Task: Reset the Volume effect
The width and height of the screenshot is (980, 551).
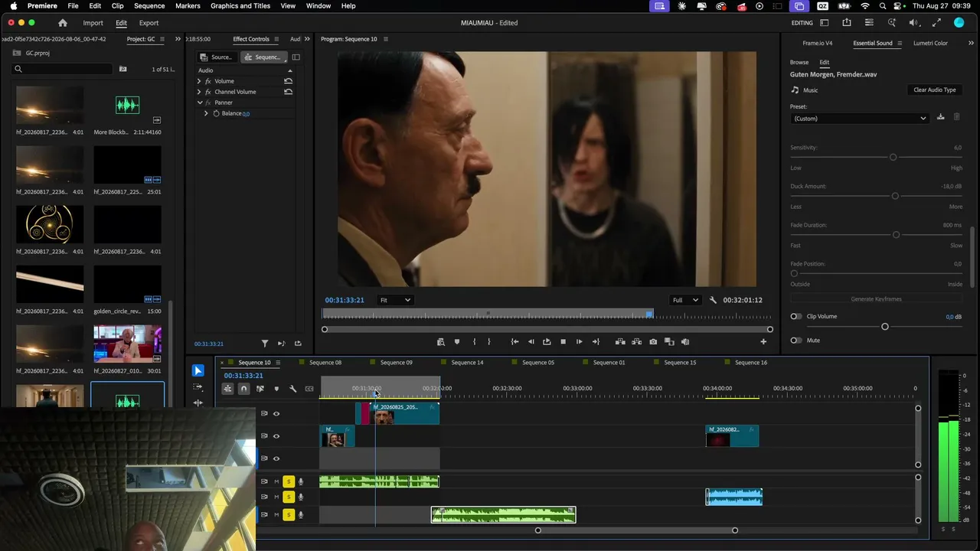Action: tap(288, 81)
